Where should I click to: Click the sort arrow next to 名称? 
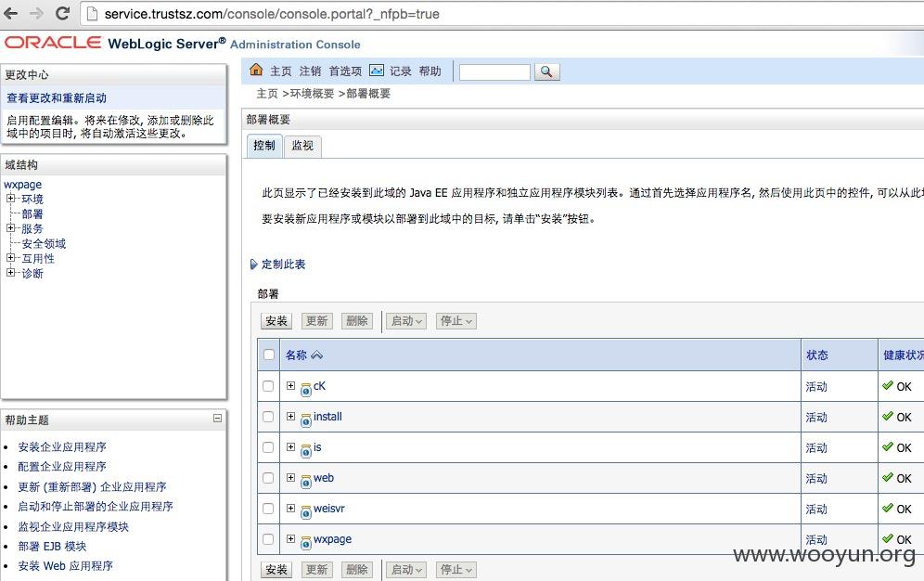click(317, 355)
